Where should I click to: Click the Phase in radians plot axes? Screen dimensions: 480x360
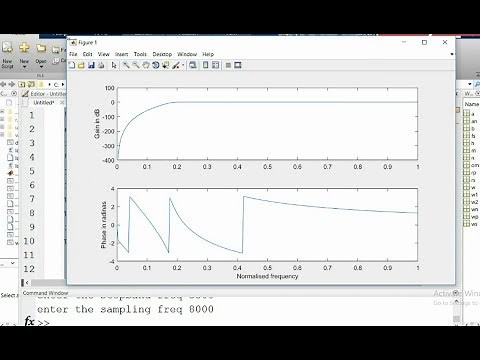pos(267,225)
